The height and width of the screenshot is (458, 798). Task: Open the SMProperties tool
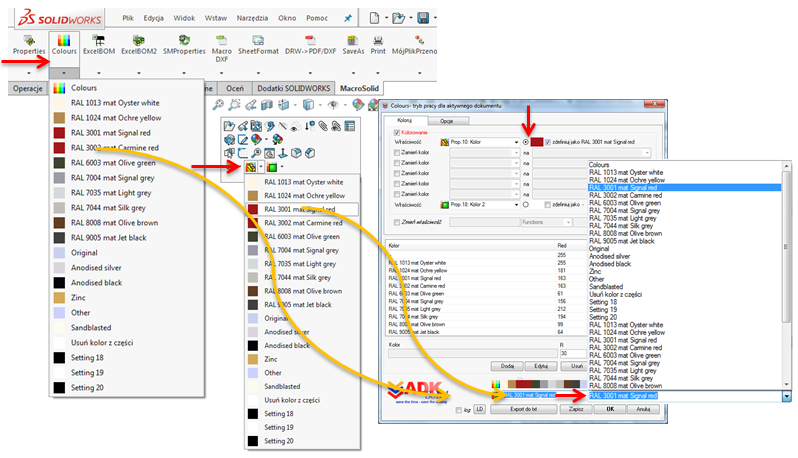point(184,45)
